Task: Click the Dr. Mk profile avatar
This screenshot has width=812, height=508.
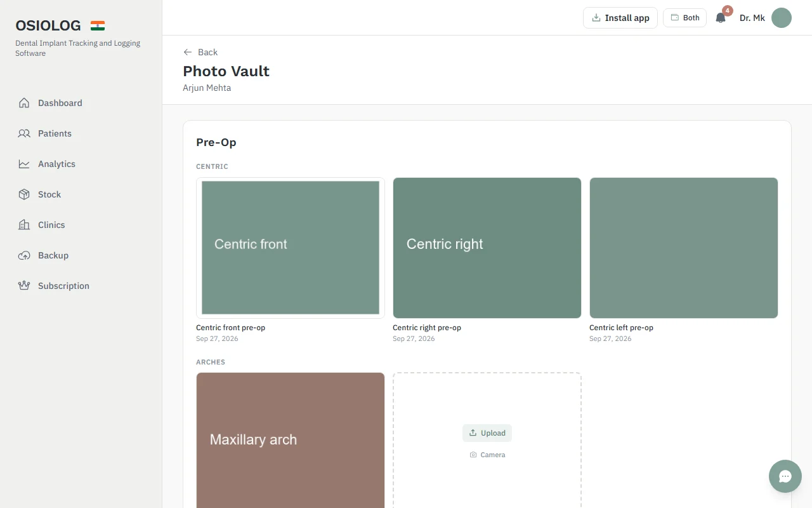Action: pos(782,18)
